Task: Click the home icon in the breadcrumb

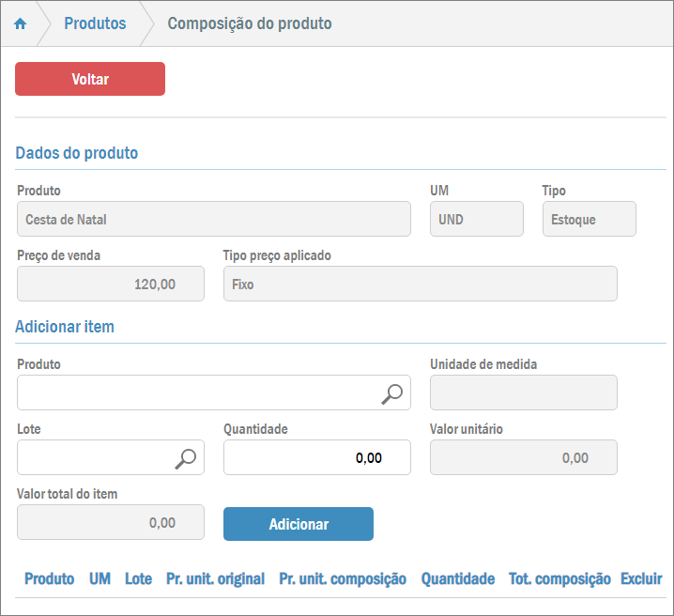Action: point(20,23)
